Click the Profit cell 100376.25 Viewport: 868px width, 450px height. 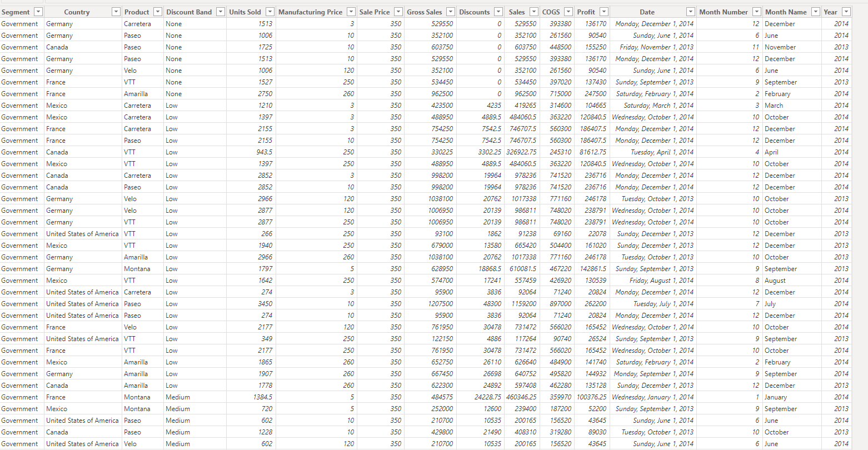(x=592, y=397)
